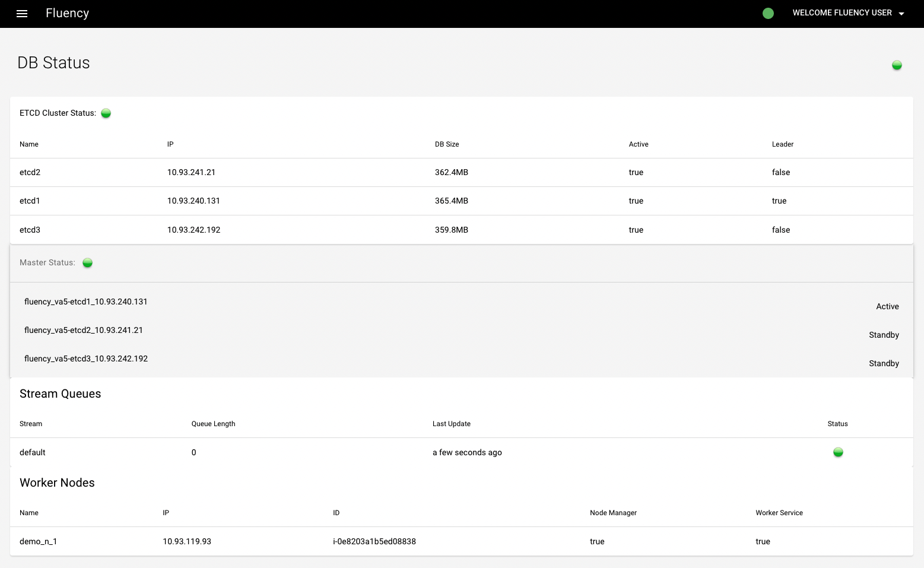The height and width of the screenshot is (568, 924).
Task: Click the DB Status overall green indicator
Action: click(897, 65)
